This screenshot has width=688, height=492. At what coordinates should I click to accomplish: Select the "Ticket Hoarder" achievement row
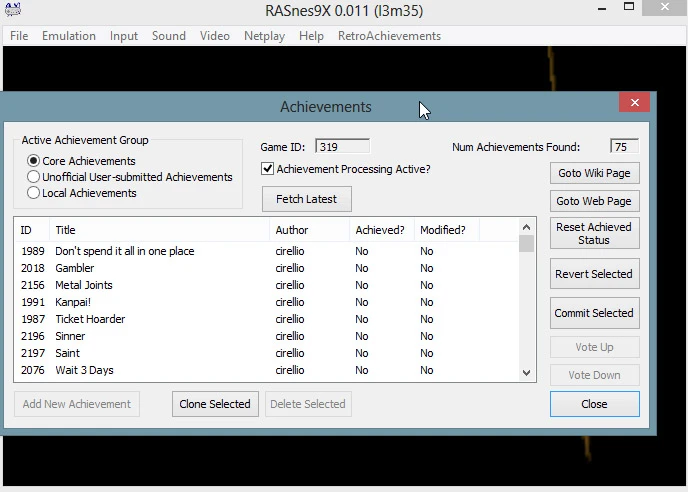click(267, 319)
